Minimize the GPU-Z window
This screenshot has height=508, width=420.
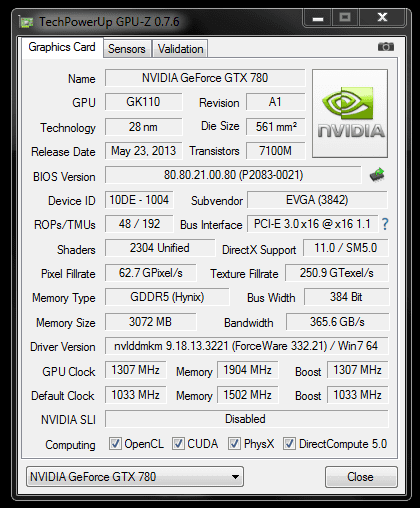(317, 18)
